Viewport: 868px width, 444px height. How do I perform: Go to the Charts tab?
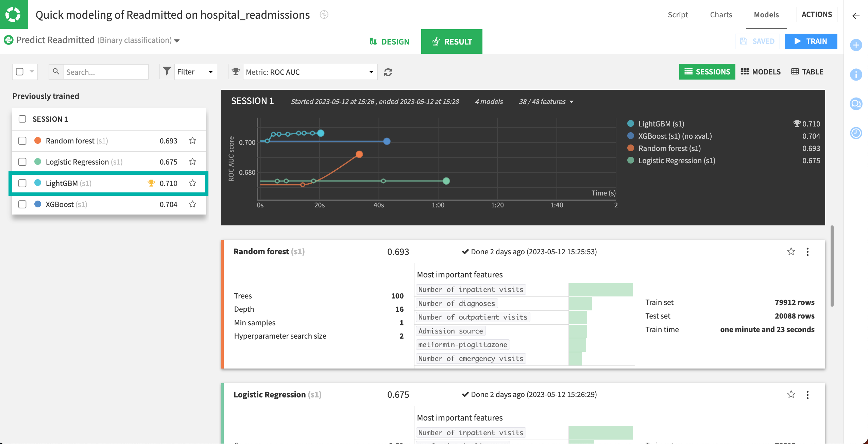tap(721, 15)
